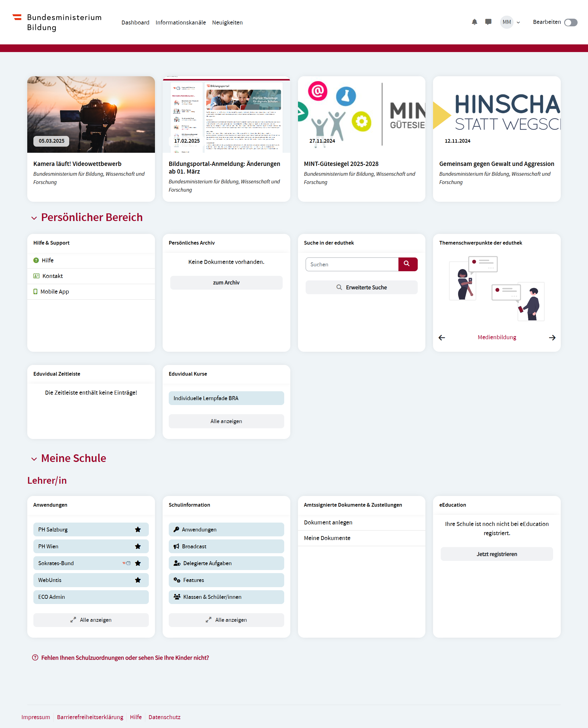Viewport: 588px width, 728px height.
Task: Open the Kamera läuft! Videowettbewerb thumbnail
Action: coord(91,114)
